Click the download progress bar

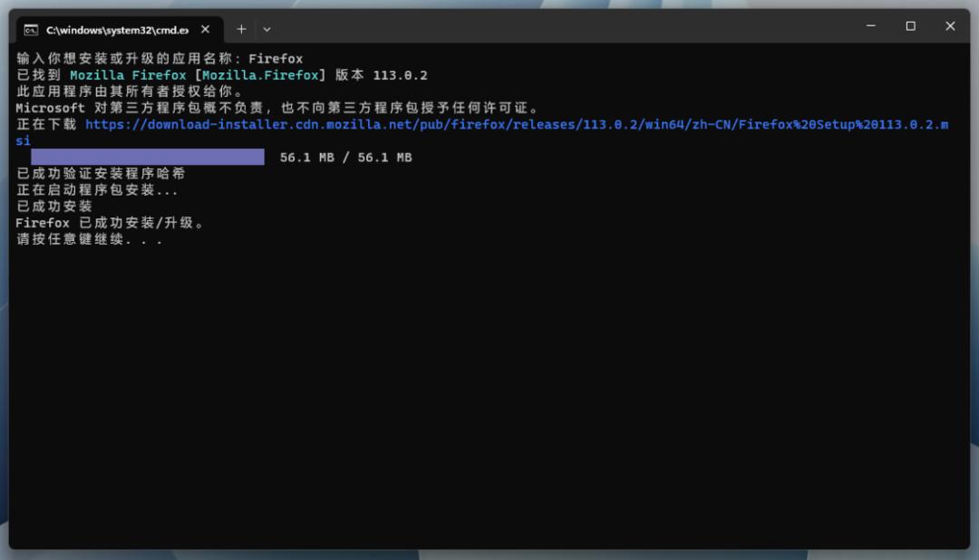148,157
